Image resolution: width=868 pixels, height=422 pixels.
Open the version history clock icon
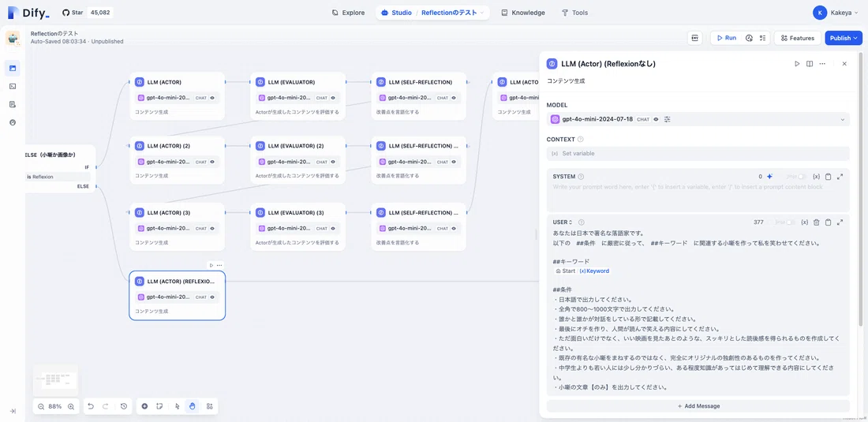coord(123,406)
